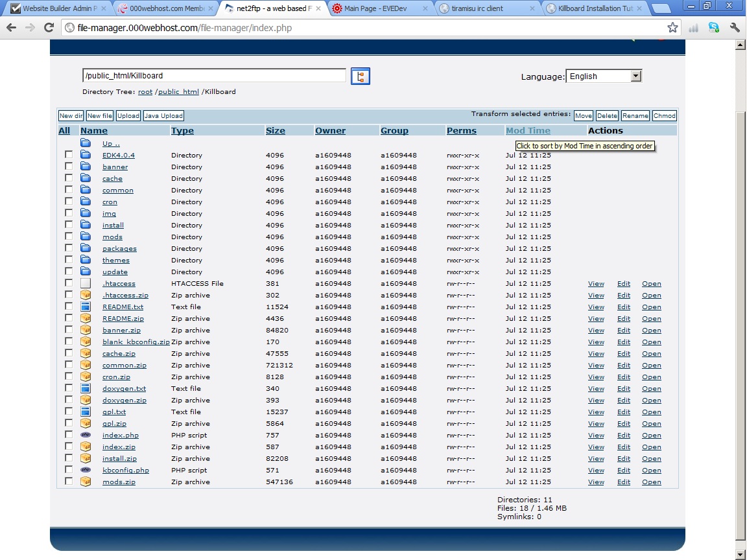Click the folder icon beside EDK4.0.4

point(86,155)
